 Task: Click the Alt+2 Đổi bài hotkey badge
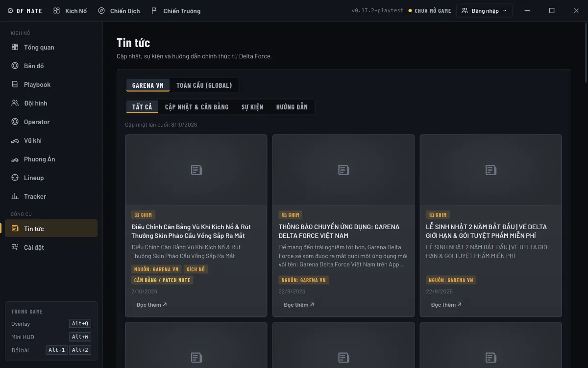[80, 350]
